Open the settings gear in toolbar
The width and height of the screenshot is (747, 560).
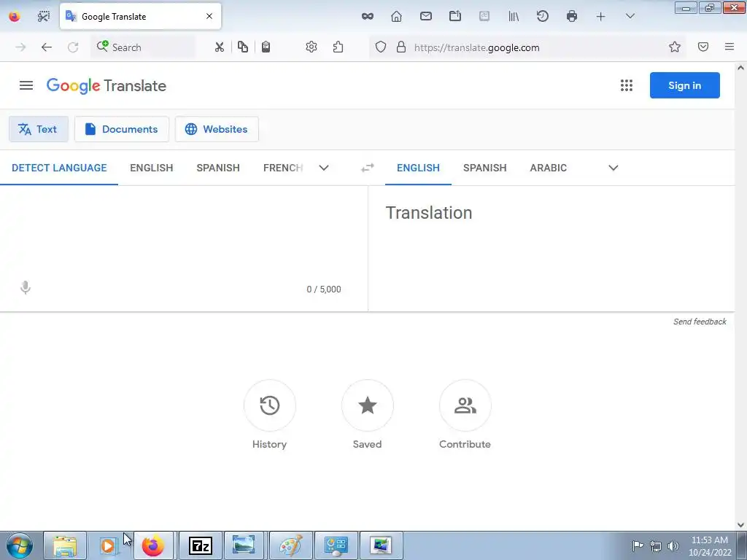(x=311, y=47)
